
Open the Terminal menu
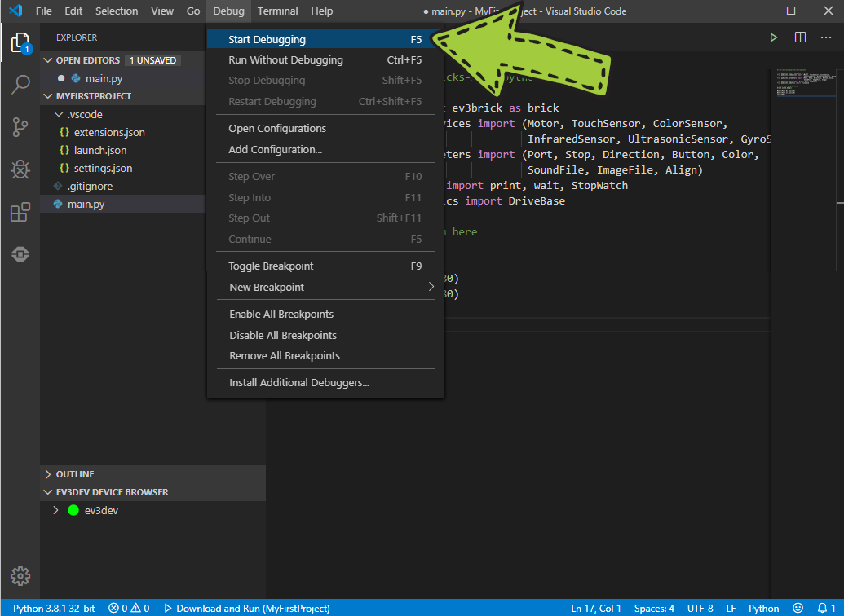[277, 11]
